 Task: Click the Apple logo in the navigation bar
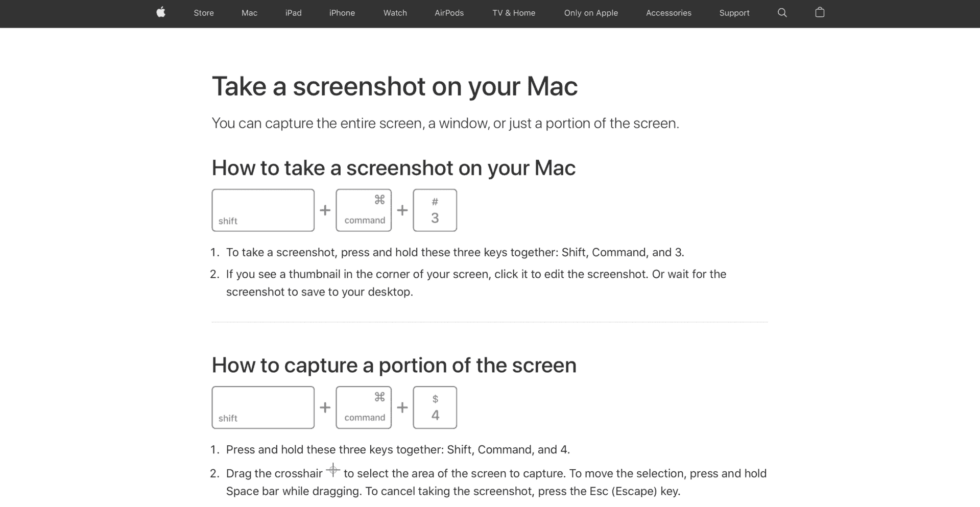pos(160,13)
